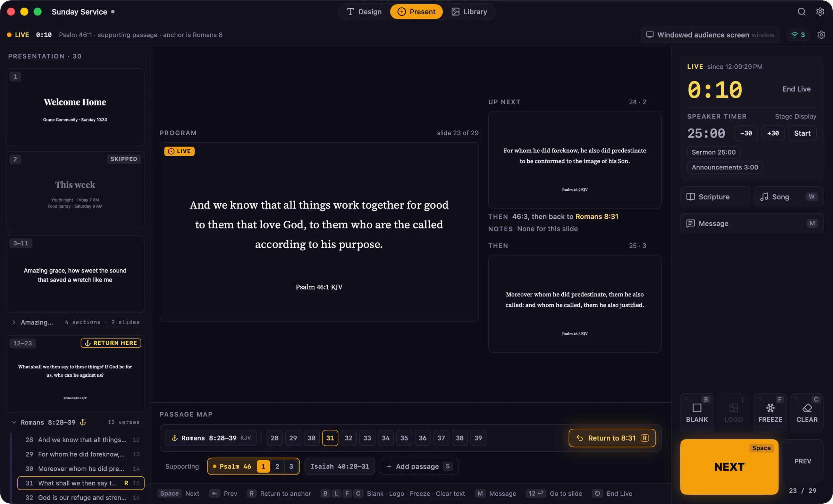Select verse 32 in passage map
Image resolution: width=833 pixels, height=504 pixels.
pos(348,438)
